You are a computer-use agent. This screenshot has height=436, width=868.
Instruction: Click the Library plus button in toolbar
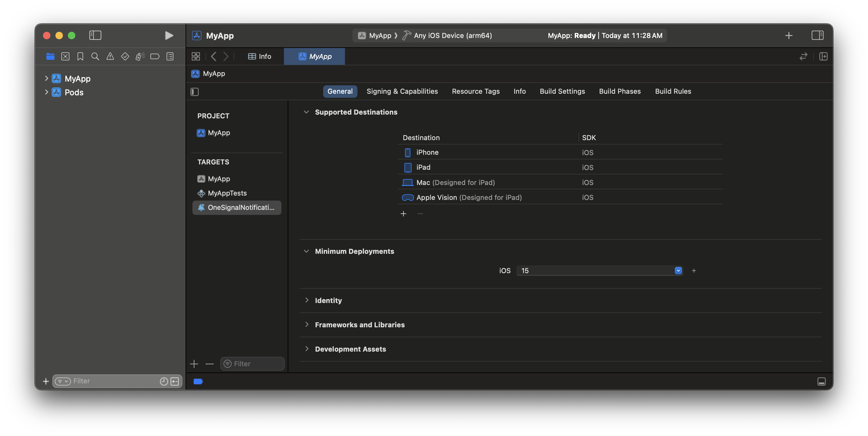click(x=789, y=36)
